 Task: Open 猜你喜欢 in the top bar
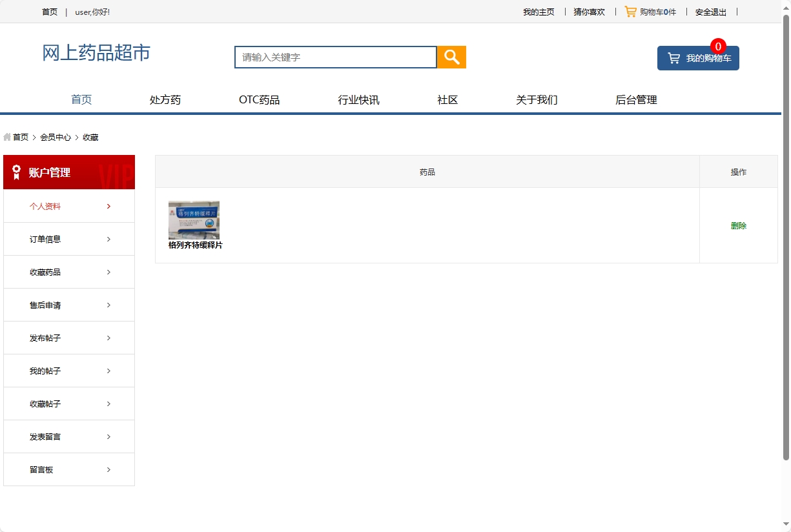coord(588,12)
